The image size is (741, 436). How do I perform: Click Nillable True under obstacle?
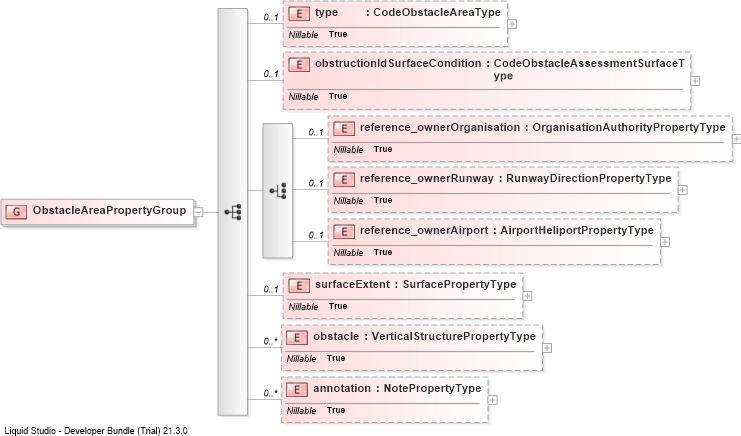coord(316,358)
